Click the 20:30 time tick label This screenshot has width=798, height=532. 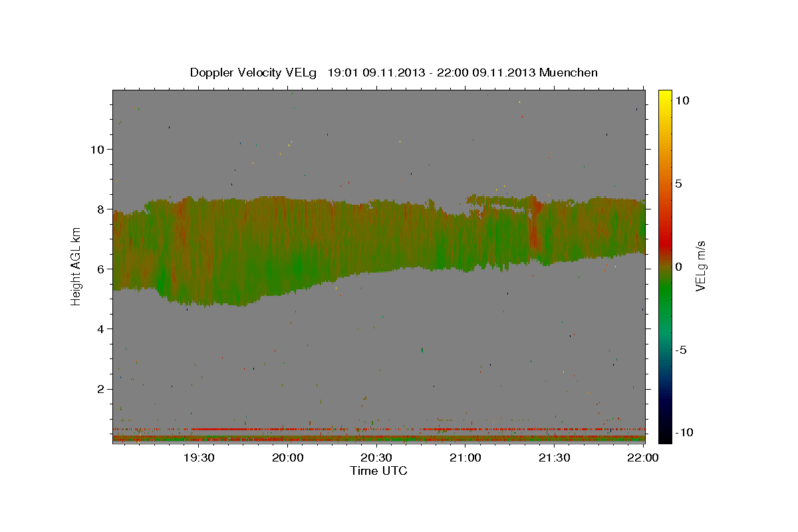pos(376,458)
